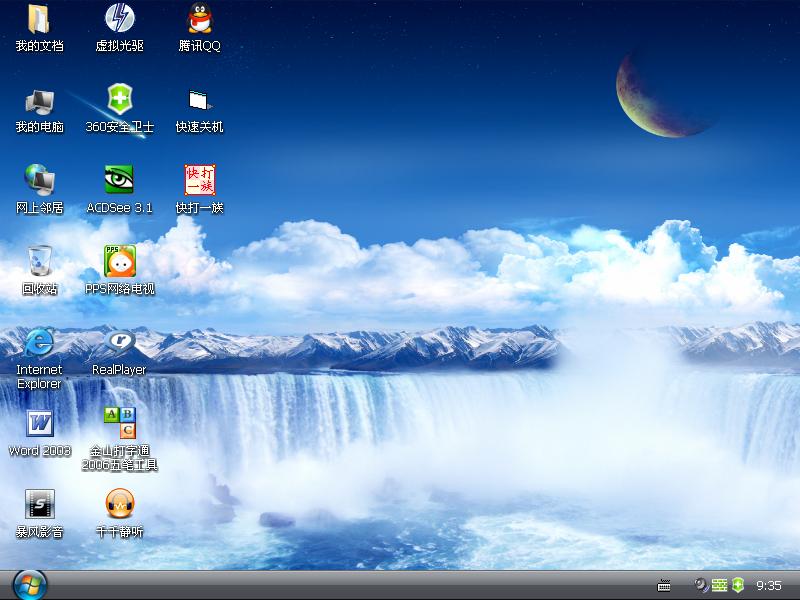The height and width of the screenshot is (600, 800).
Task: Open 360安全卫士 desktop shortcut
Action: tap(119, 100)
